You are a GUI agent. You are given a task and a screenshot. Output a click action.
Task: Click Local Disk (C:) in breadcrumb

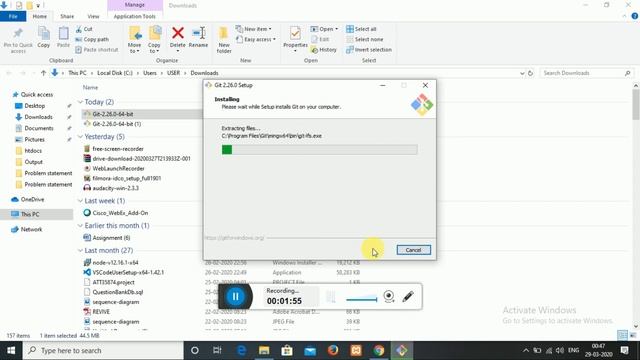click(115, 73)
